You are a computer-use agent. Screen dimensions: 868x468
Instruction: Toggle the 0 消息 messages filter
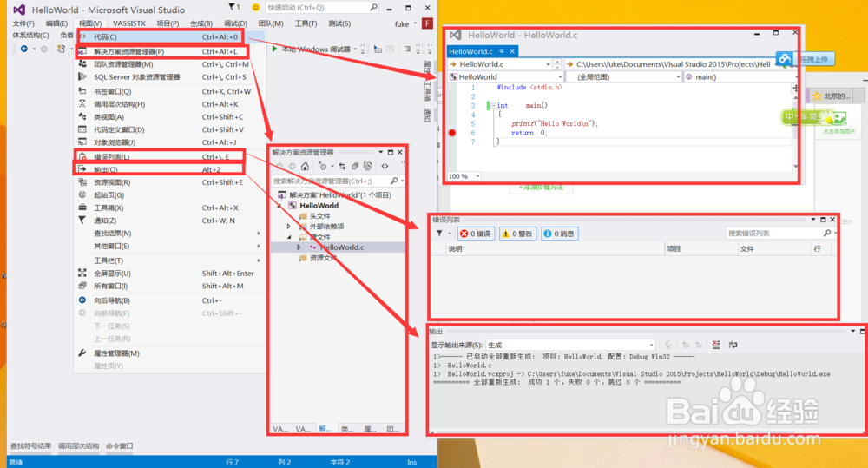click(559, 234)
